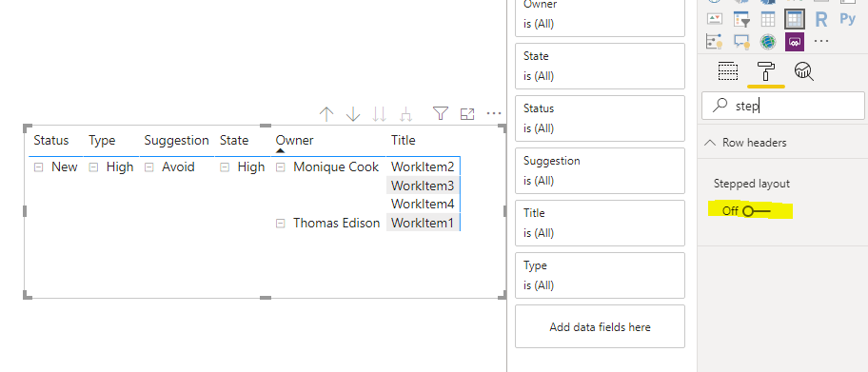Screen dimensions: 868x372
Task: Collapse the High type row
Action: point(94,167)
